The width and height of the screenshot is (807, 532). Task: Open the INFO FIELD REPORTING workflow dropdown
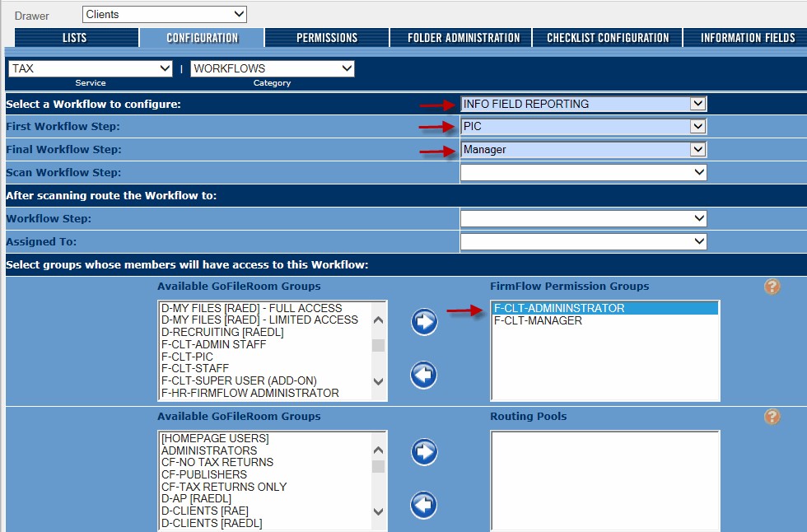click(583, 104)
